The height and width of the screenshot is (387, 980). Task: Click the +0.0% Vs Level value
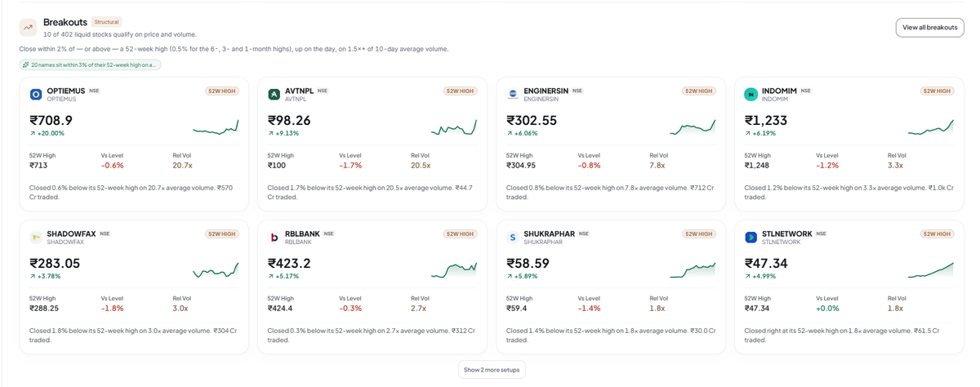pyautogui.click(x=827, y=308)
